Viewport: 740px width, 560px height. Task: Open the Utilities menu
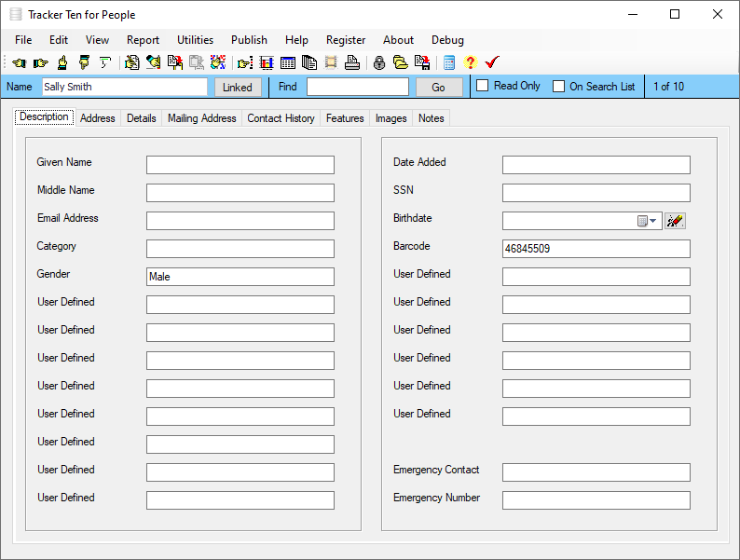(x=195, y=40)
